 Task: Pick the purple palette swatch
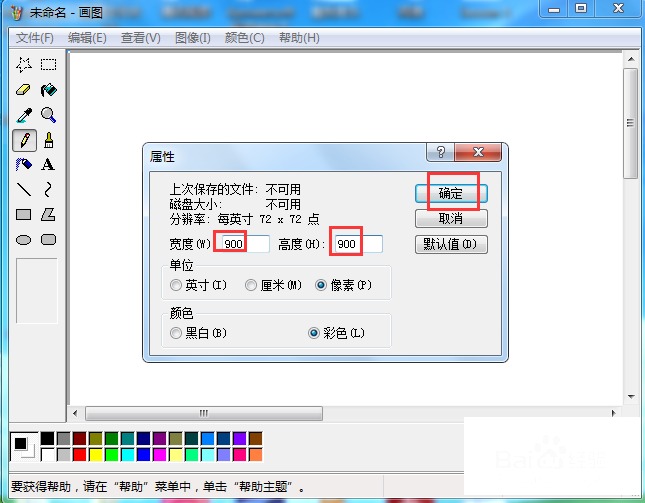(x=160, y=438)
